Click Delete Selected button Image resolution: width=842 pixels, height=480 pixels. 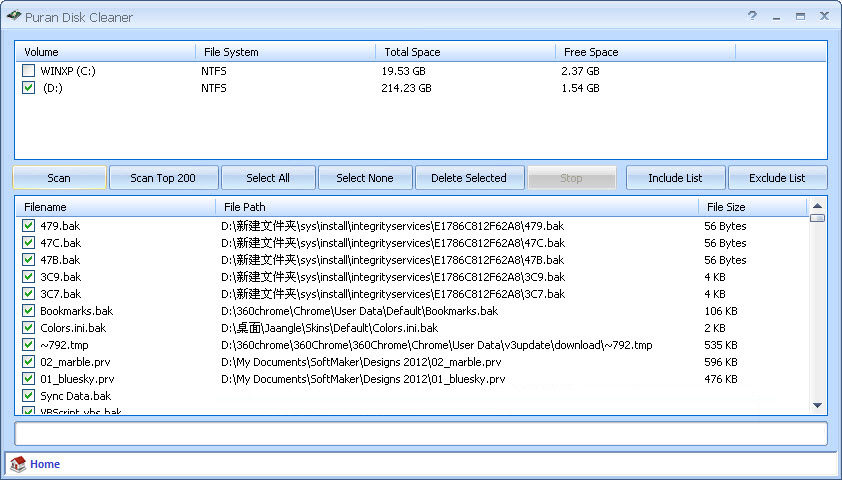(x=468, y=178)
